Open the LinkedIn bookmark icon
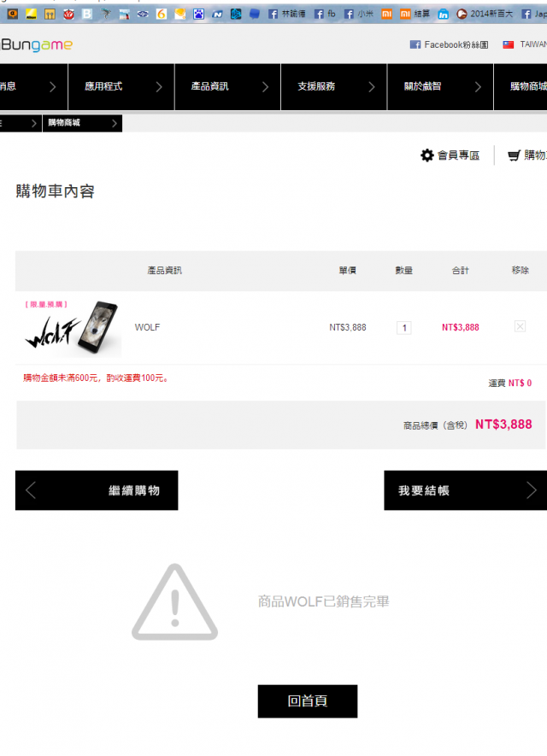The width and height of the screenshot is (547, 756). point(443,14)
